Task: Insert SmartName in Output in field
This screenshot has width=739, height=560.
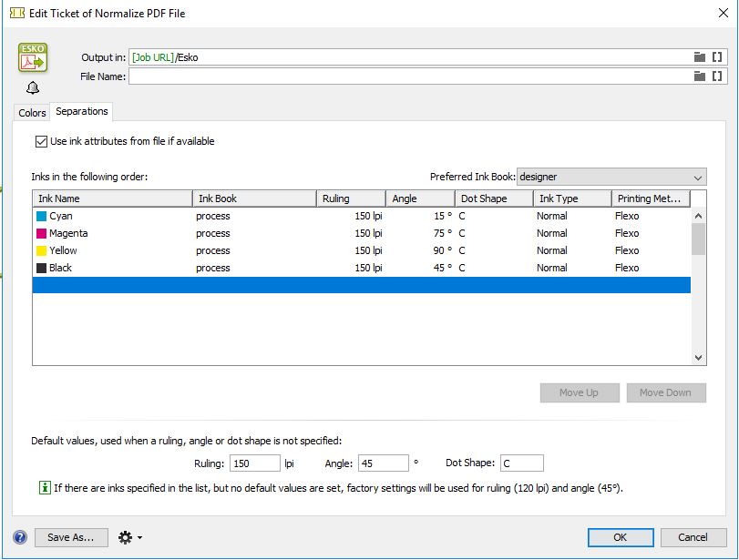Action: click(x=717, y=57)
